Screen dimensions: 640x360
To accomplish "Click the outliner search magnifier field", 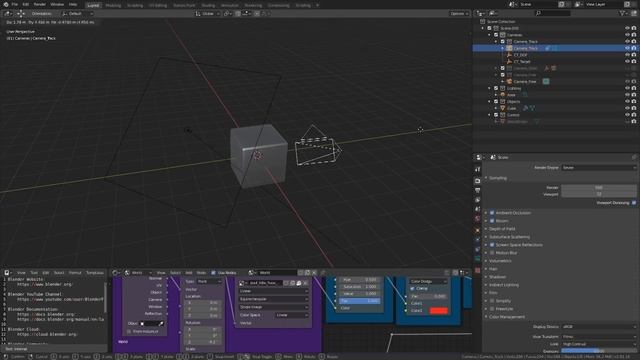I will tap(552, 13).
